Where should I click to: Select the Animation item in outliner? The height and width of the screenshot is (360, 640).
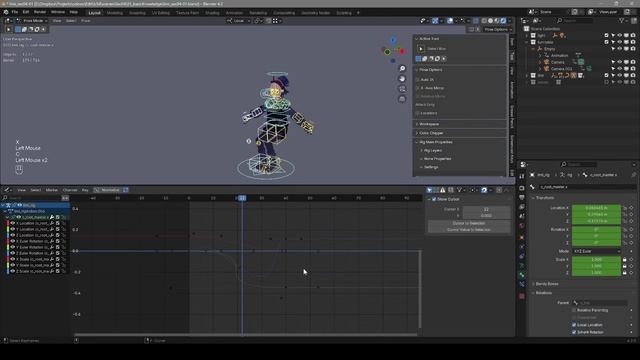coord(559,56)
